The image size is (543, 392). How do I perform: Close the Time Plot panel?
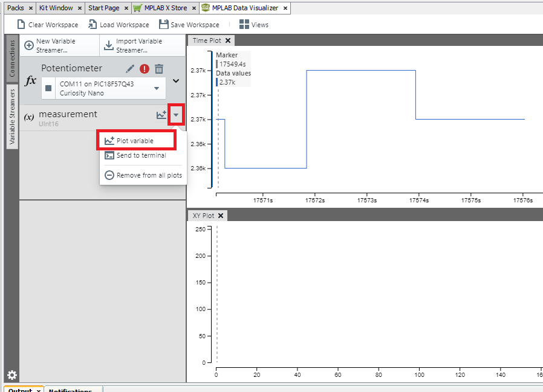point(228,40)
